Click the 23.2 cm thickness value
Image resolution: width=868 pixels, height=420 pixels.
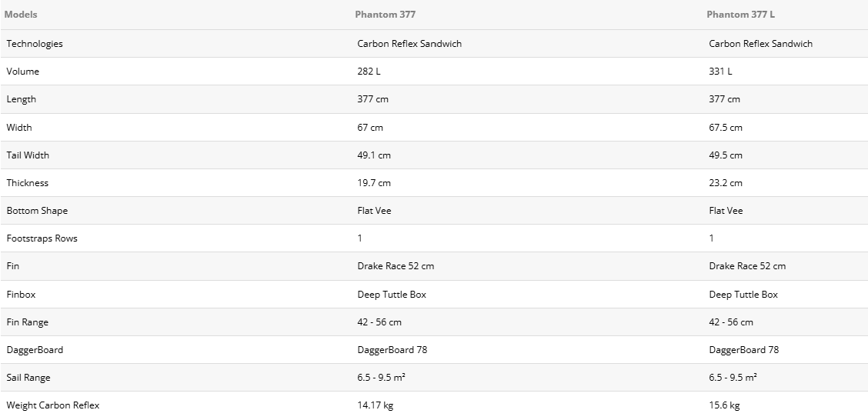pyautogui.click(x=725, y=182)
